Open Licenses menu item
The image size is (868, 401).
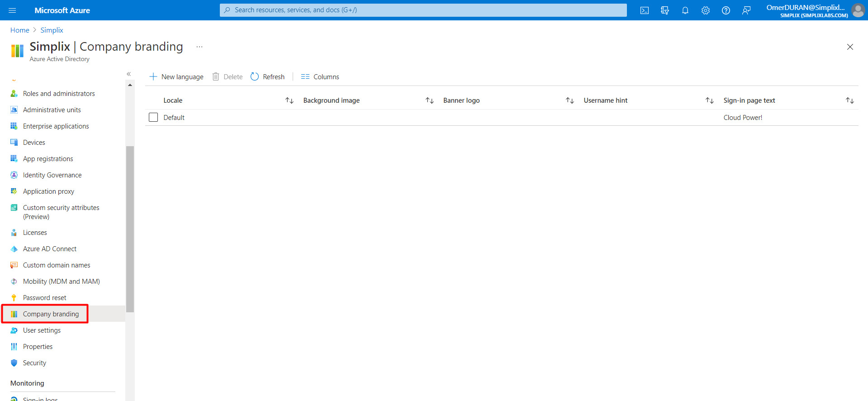tap(35, 233)
